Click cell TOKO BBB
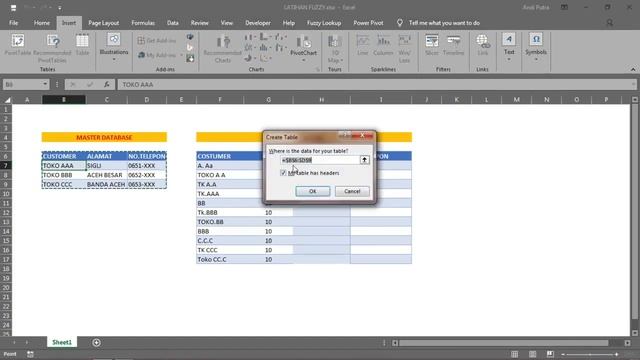The width and height of the screenshot is (640, 360). [x=64, y=175]
